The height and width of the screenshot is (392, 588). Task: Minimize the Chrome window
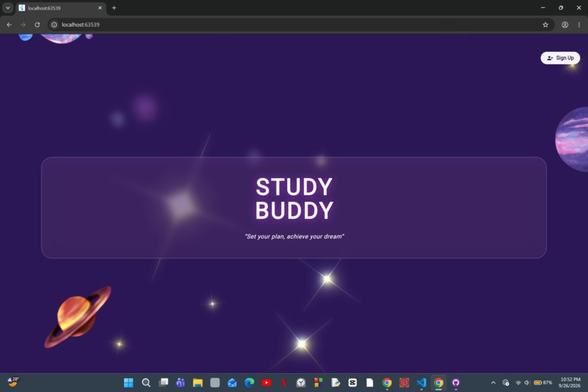coord(543,7)
